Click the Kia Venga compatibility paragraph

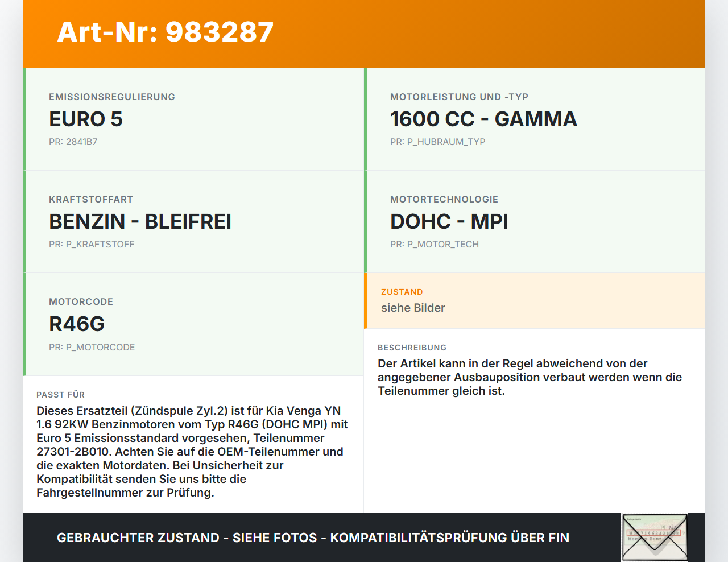click(x=192, y=452)
